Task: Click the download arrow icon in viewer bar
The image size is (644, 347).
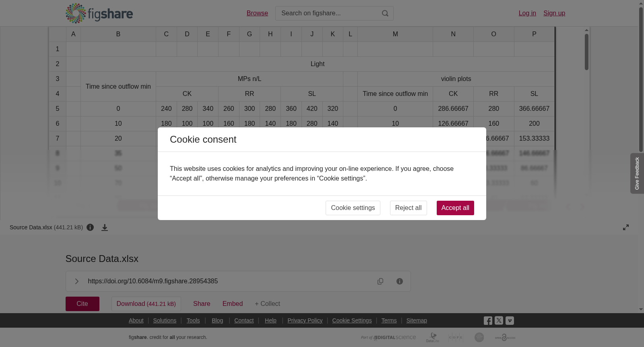Action: (x=105, y=227)
